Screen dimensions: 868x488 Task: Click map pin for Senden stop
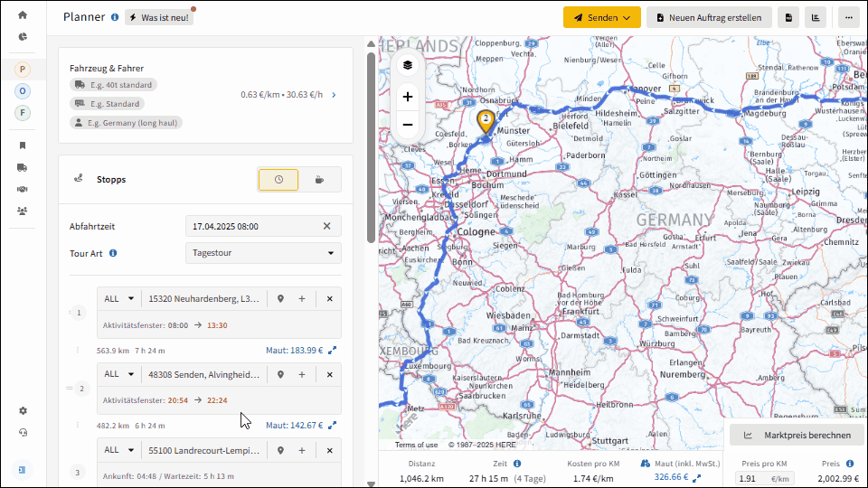pyautogui.click(x=280, y=374)
